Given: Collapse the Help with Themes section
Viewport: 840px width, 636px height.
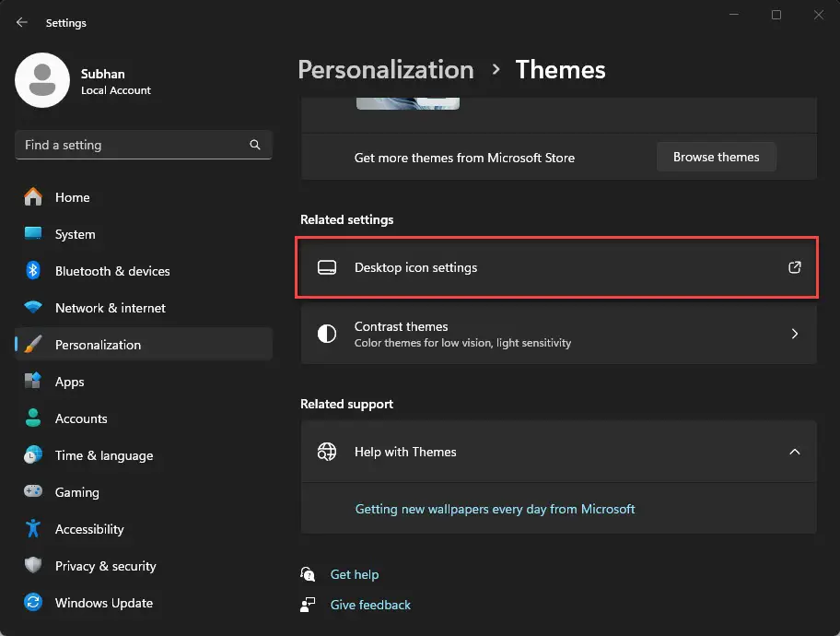Looking at the screenshot, I should (794, 452).
